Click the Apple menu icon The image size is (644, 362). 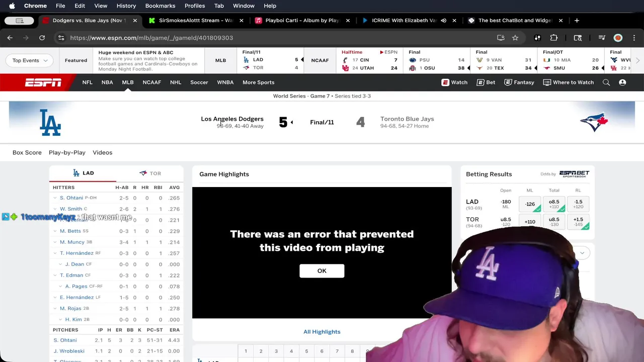[x=12, y=6]
